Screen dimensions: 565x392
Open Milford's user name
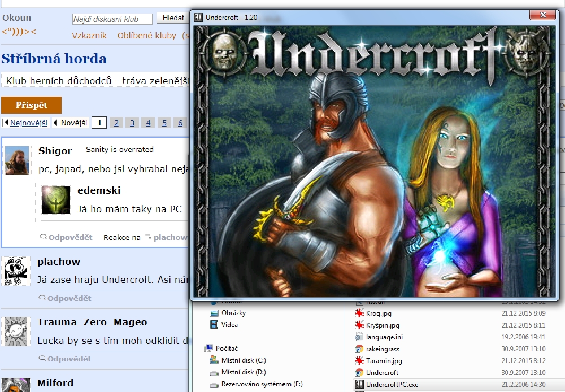[55, 382]
